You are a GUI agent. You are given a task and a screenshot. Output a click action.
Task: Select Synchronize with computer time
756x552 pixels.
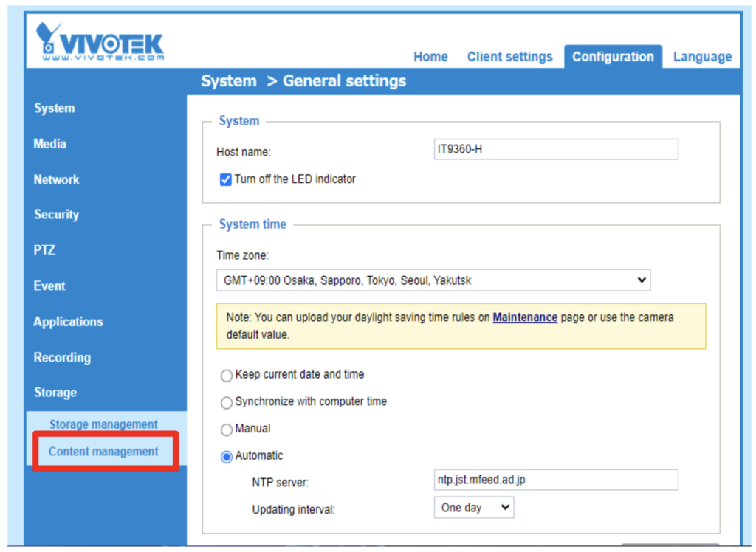(x=226, y=402)
